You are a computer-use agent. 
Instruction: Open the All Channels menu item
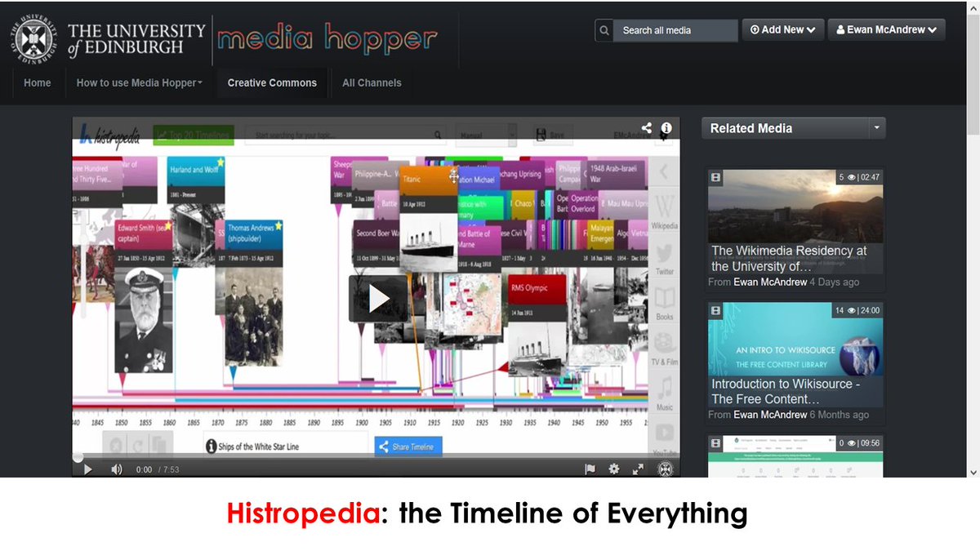click(372, 82)
